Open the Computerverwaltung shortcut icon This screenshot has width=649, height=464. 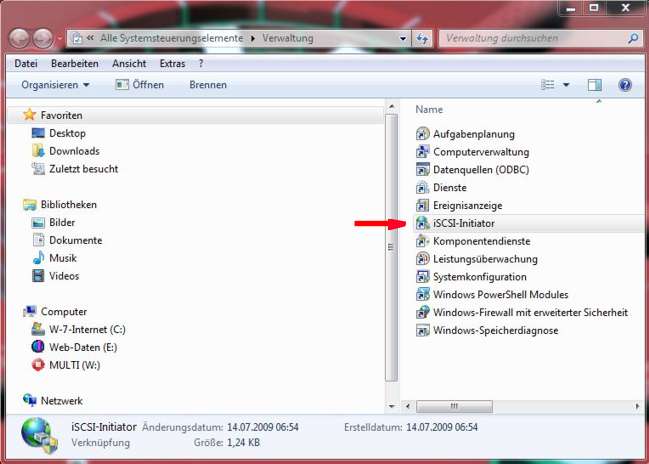click(x=423, y=151)
